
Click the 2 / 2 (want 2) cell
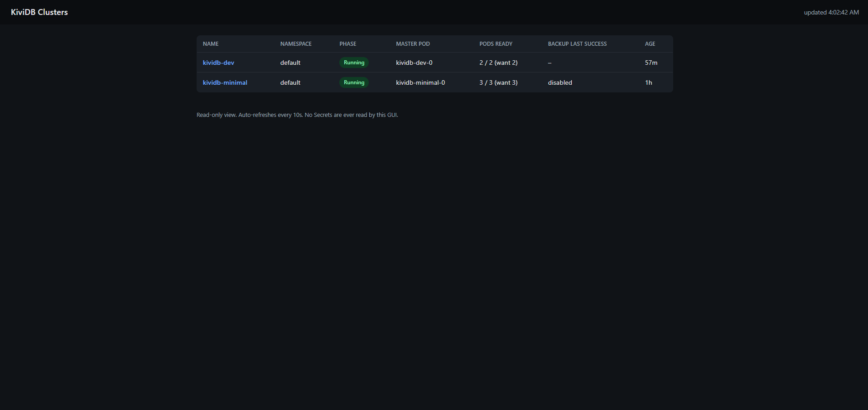pyautogui.click(x=498, y=63)
